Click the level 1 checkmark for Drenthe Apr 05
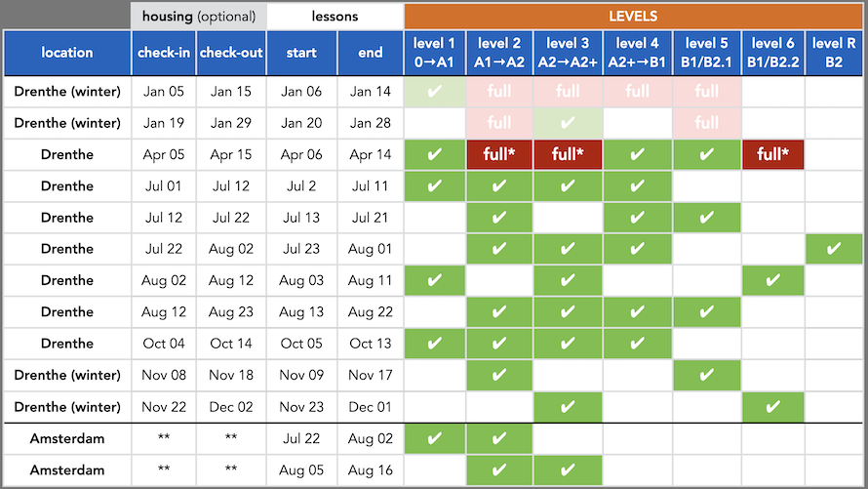868x489 pixels. (x=435, y=154)
